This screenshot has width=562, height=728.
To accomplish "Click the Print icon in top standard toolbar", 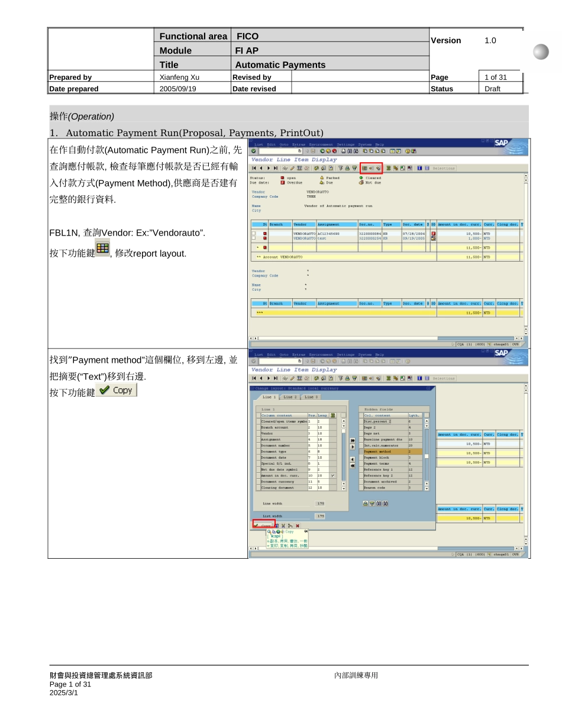I will pos(344,151).
